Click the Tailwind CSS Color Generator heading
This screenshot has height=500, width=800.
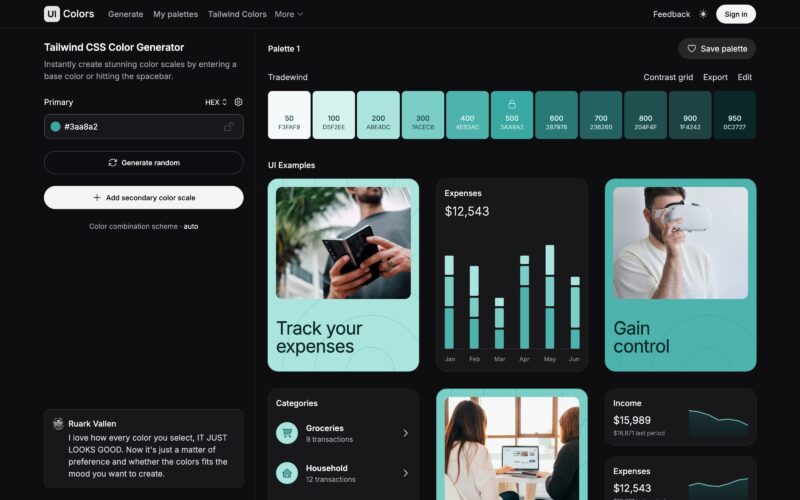[x=114, y=47]
